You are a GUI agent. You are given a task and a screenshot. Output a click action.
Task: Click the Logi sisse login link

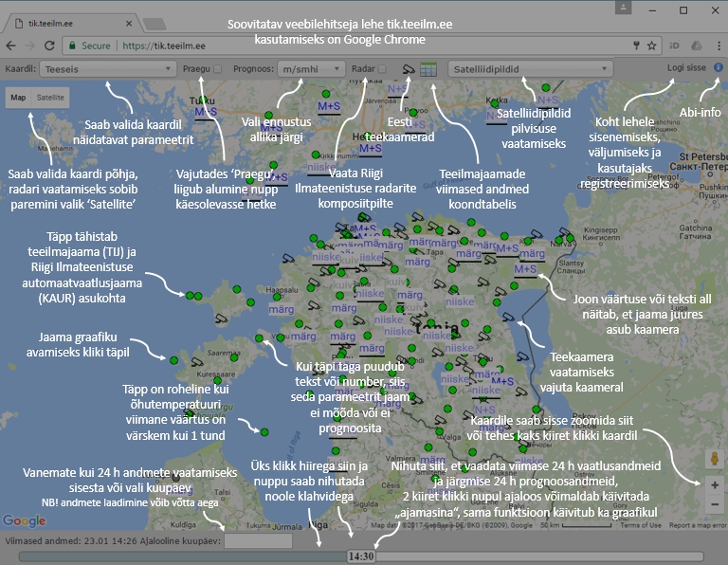pyautogui.click(x=686, y=69)
